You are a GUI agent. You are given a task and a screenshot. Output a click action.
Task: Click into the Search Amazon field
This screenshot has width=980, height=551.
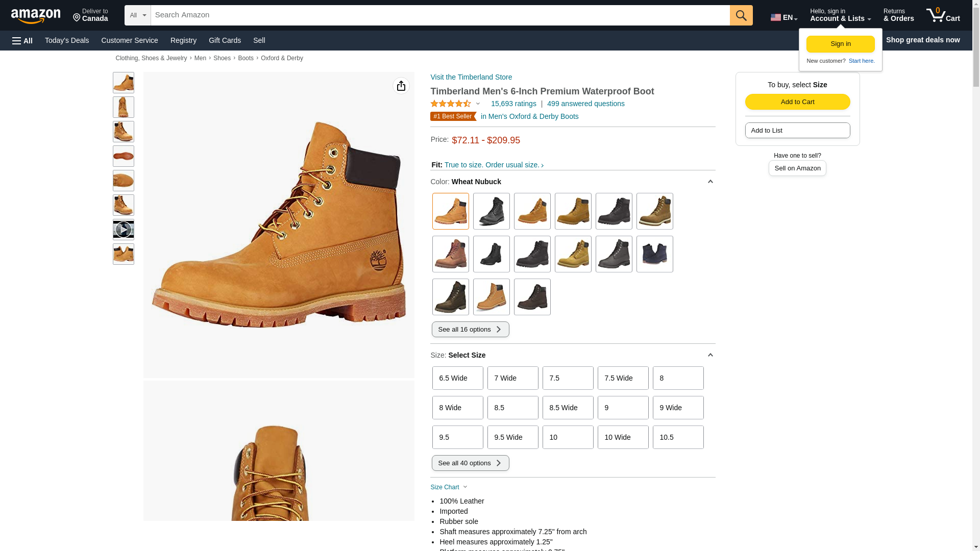tap(439, 15)
